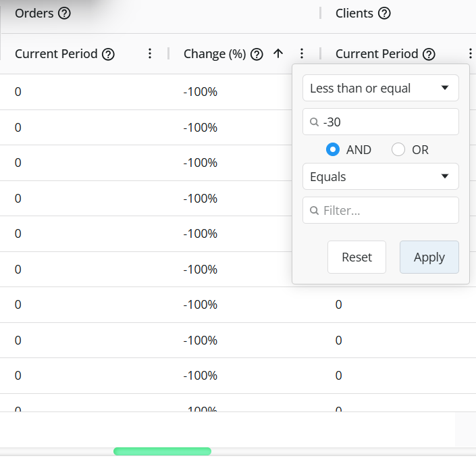Viewport: 476px width, 475px height.
Task: Open the 'Equals' second condition dropdown
Action: tap(380, 177)
